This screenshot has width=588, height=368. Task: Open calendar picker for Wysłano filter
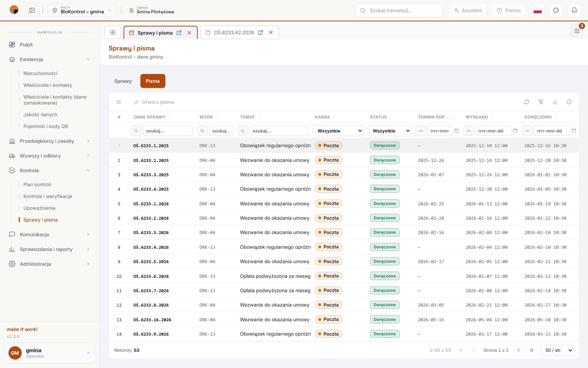pyautogui.click(x=515, y=131)
